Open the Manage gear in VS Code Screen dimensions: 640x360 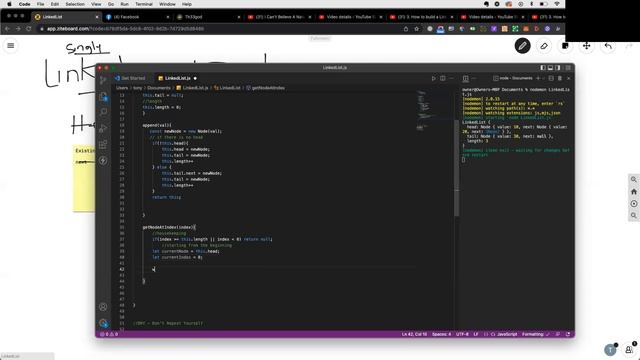(103, 323)
